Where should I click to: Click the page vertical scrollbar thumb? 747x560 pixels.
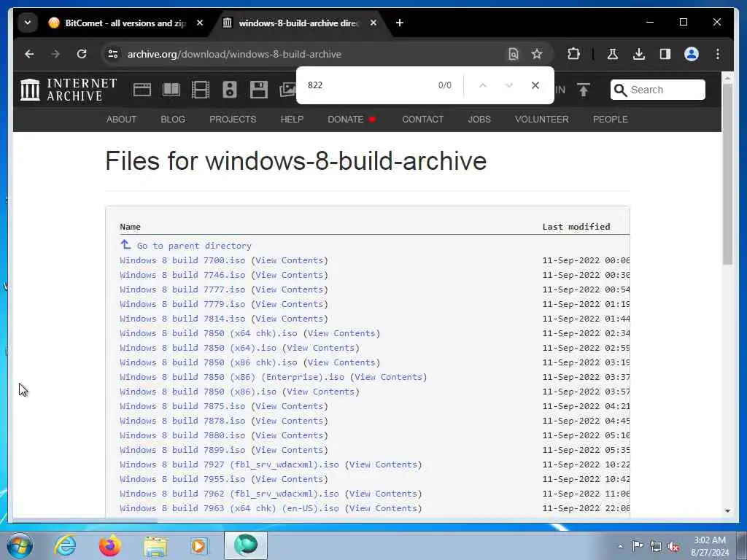(727, 174)
